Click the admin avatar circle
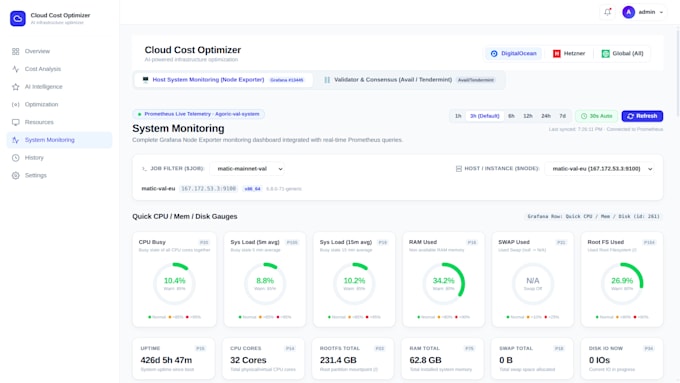 [x=628, y=12]
